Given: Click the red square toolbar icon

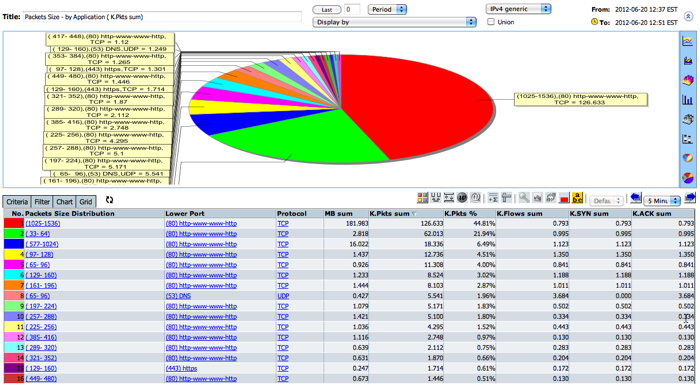Looking at the screenshot, I should point(564,198).
